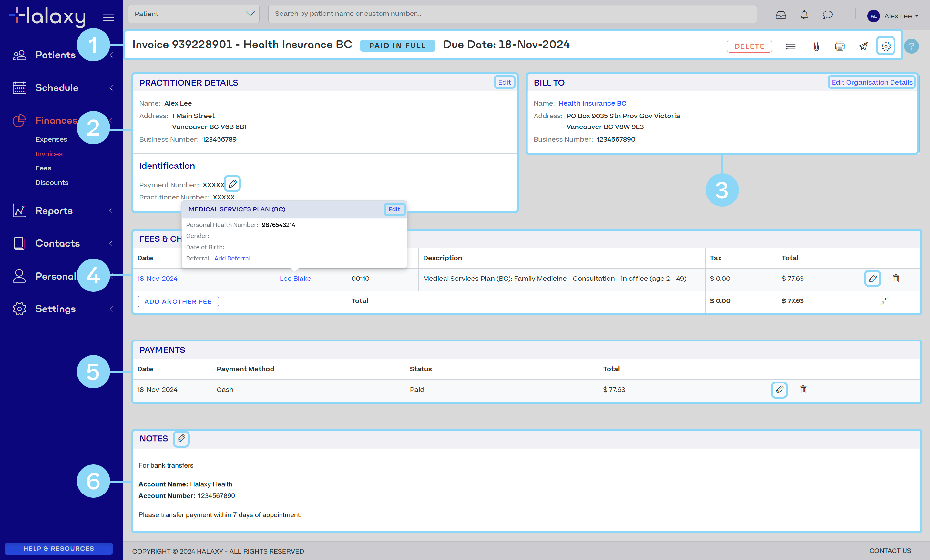
Task: Click Add Another Fee button
Action: pos(178,301)
